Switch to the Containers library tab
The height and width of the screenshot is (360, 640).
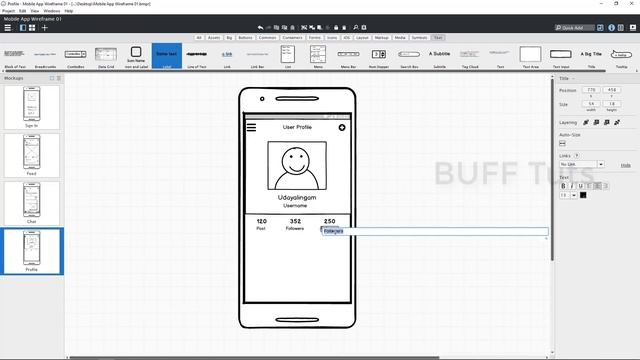(x=293, y=38)
